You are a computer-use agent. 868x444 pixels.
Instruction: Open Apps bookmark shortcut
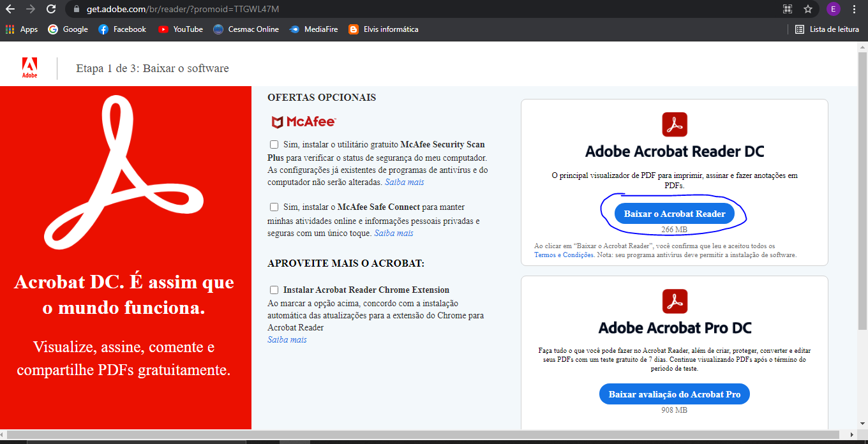22,29
